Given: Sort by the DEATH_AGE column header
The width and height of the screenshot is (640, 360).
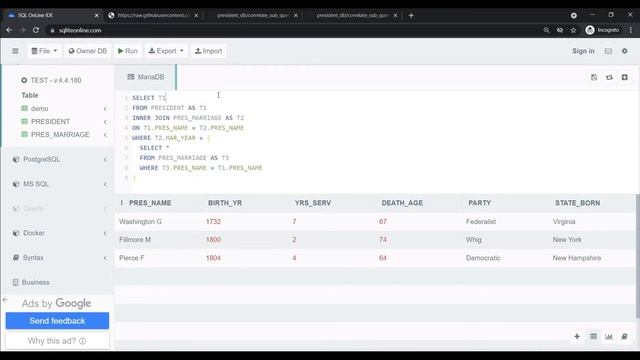Looking at the screenshot, I should pyautogui.click(x=402, y=203).
